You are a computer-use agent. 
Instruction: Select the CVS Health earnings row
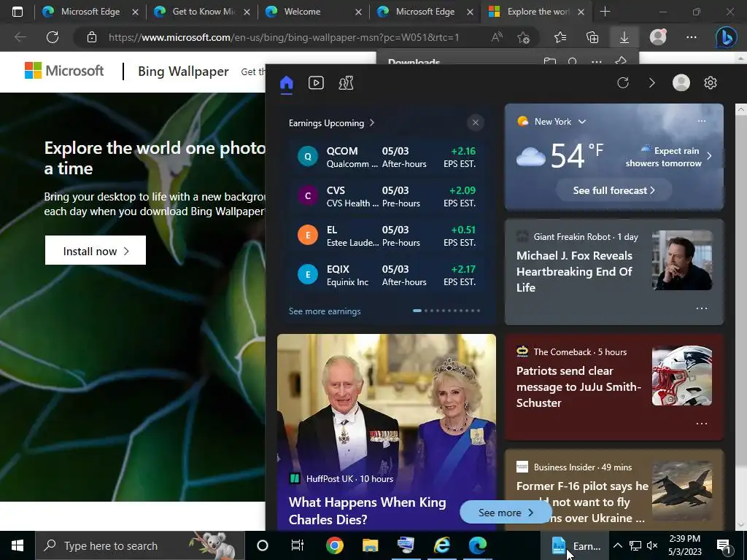[387, 197]
